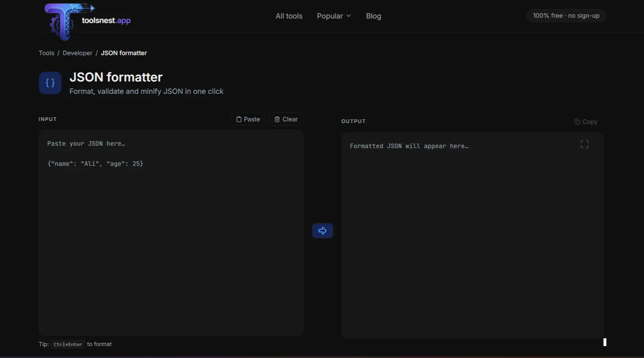This screenshot has height=358, width=644.
Task: Open the All tools page
Action: tap(289, 16)
